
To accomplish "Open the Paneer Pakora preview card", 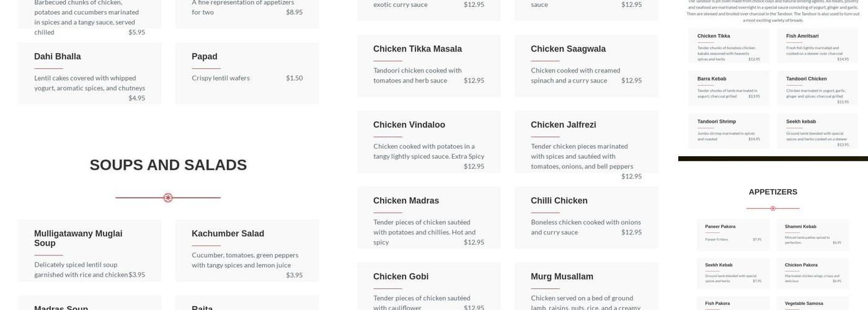I will (733, 234).
